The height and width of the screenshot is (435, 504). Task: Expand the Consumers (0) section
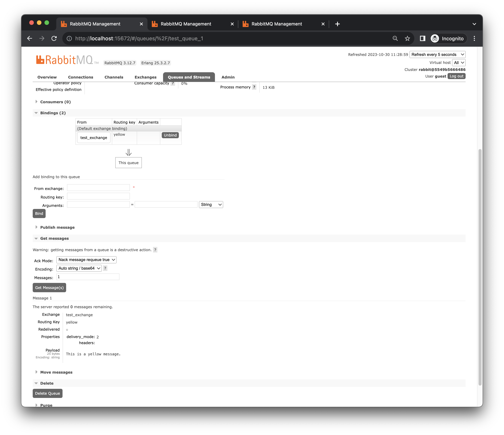point(55,102)
